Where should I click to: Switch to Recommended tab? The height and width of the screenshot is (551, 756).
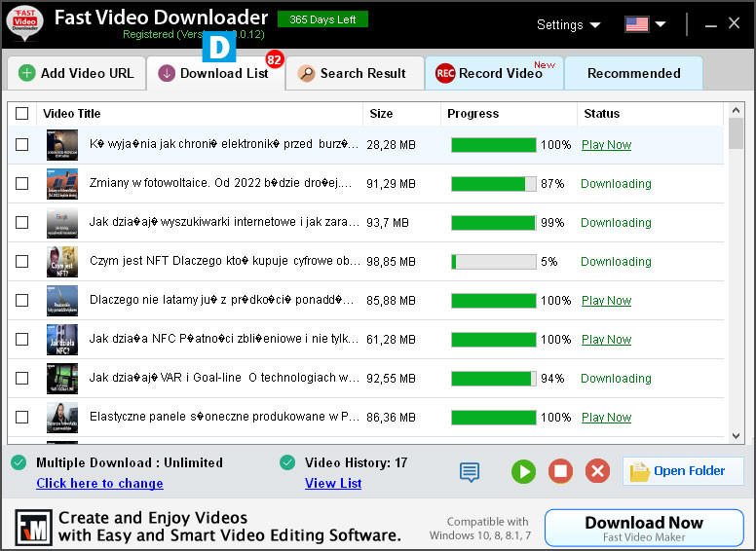pos(633,73)
